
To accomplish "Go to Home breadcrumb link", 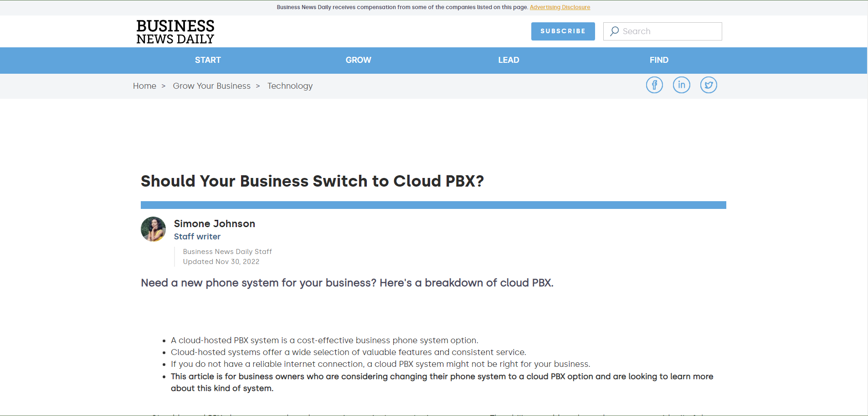I will coord(144,86).
